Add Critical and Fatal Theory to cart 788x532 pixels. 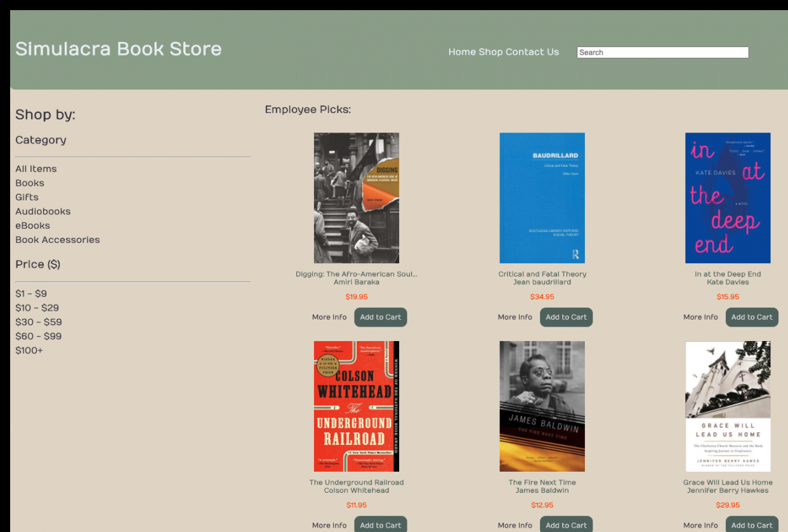[x=567, y=317]
